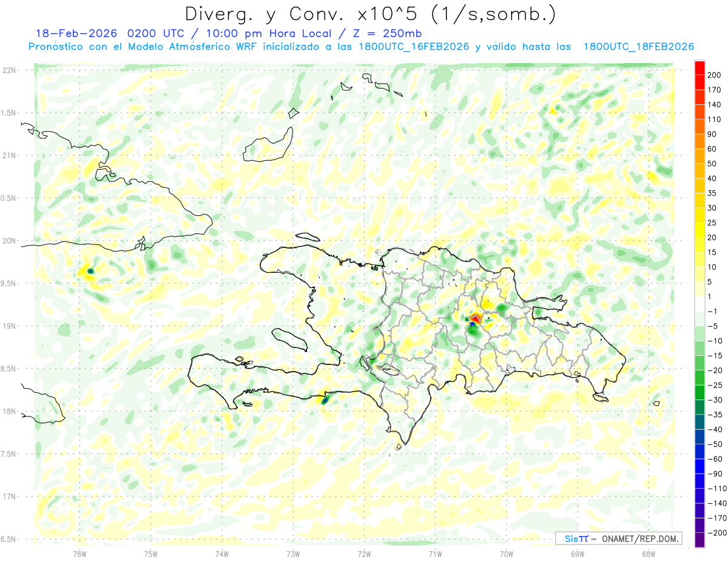
Task: Click the '72W' longitude label
Action: point(364,554)
